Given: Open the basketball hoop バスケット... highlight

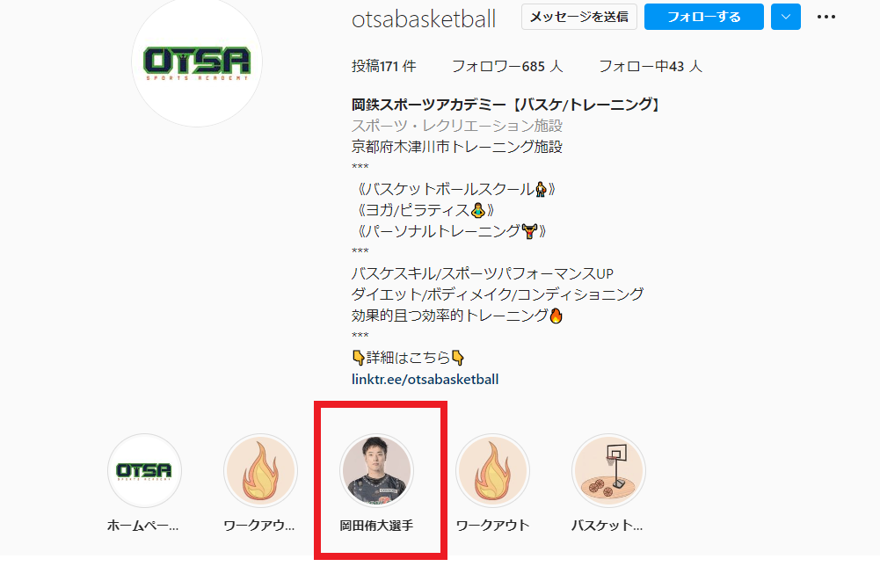Looking at the screenshot, I should pyautogui.click(x=609, y=471).
